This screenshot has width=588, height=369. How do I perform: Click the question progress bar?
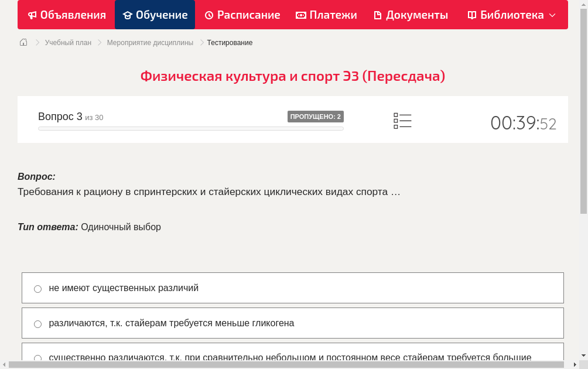pyautogui.click(x=190, y=128)
